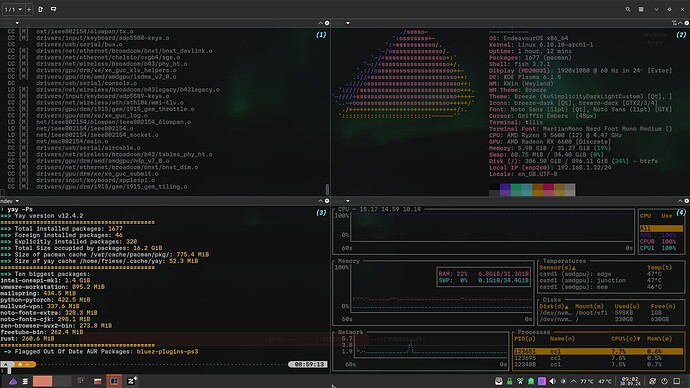690x388 pixels.
Task: Close terminal 3 pane
Action: [x=327, y=201]
